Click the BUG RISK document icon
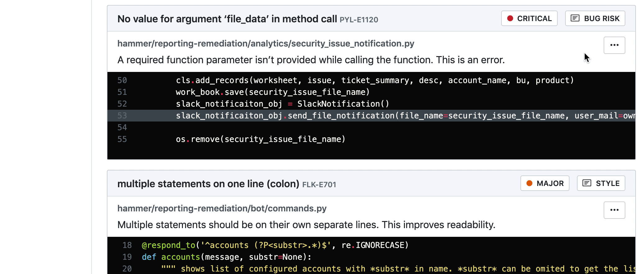 pyautogui.click(x=575, y=18)
